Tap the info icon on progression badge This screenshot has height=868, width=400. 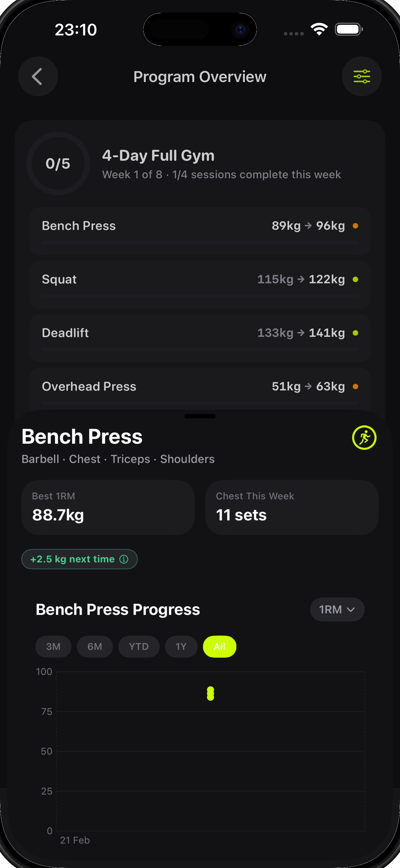(x=124, y=559)
